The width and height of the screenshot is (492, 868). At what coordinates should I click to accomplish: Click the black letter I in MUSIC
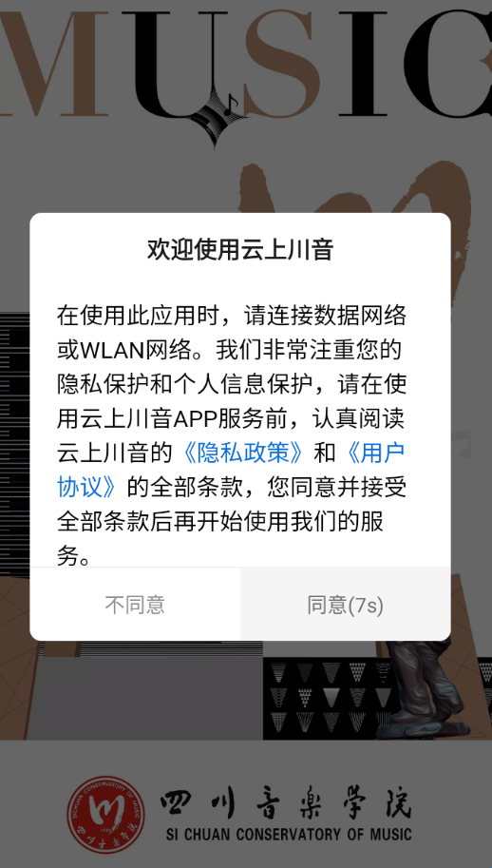[363, 63]
